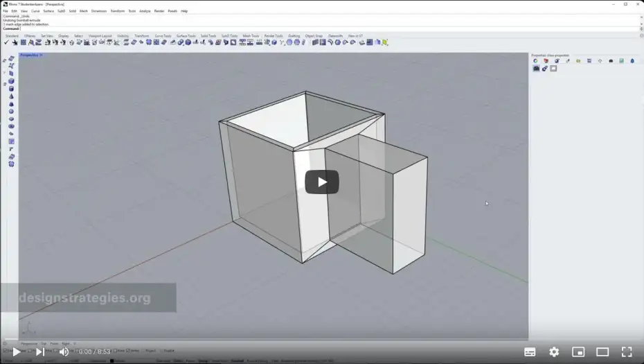This screenshot has height=364, width=644.
Task: Click the checkmark icon at toolbar start
Action: (x=6, y=42)
